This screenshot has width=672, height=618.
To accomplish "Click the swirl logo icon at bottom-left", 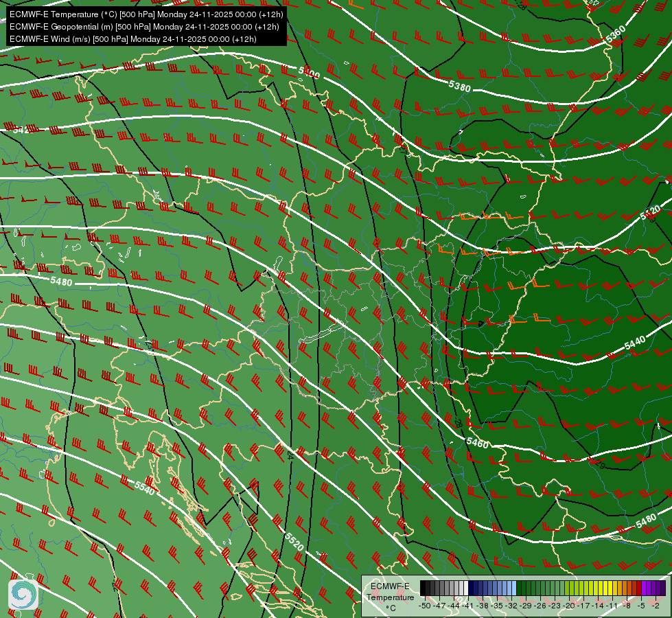I will tap(23, 595).
